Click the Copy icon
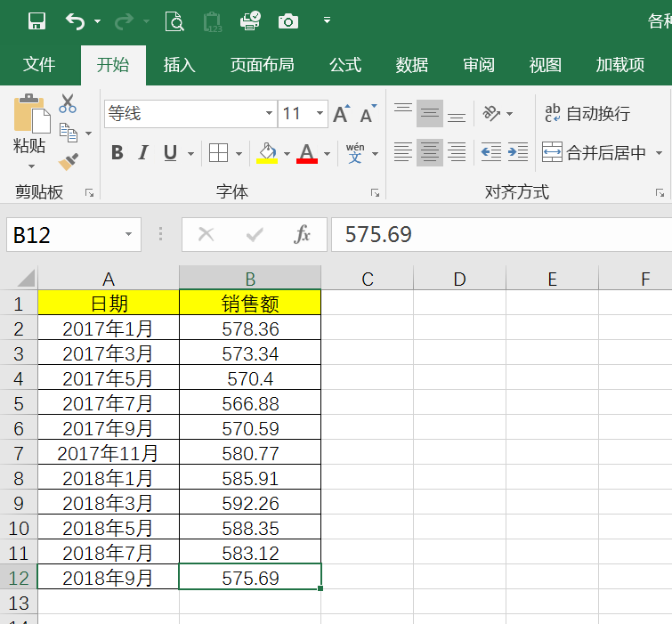This screenshot has height=624, width=672. tap(69, 132)
